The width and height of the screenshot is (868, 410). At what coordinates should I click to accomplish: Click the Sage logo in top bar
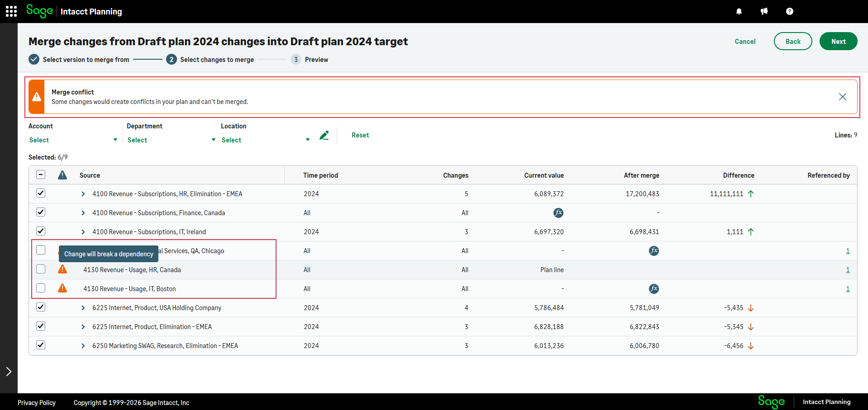tap(39, 11)
